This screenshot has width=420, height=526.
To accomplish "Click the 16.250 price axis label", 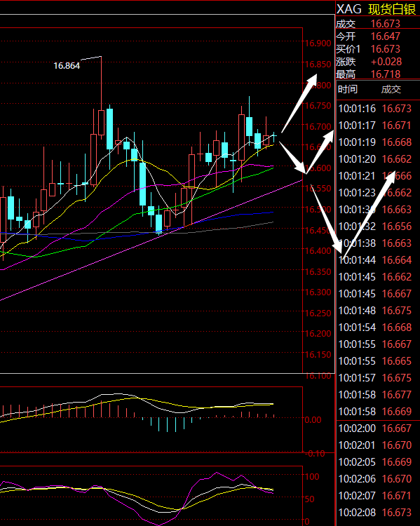I will pyautogui.click(x=318, y=313).
